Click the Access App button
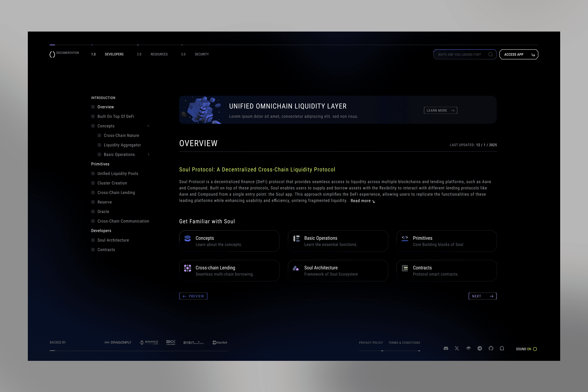Screen dimensions: 588x392 click(x=518, y=54)
